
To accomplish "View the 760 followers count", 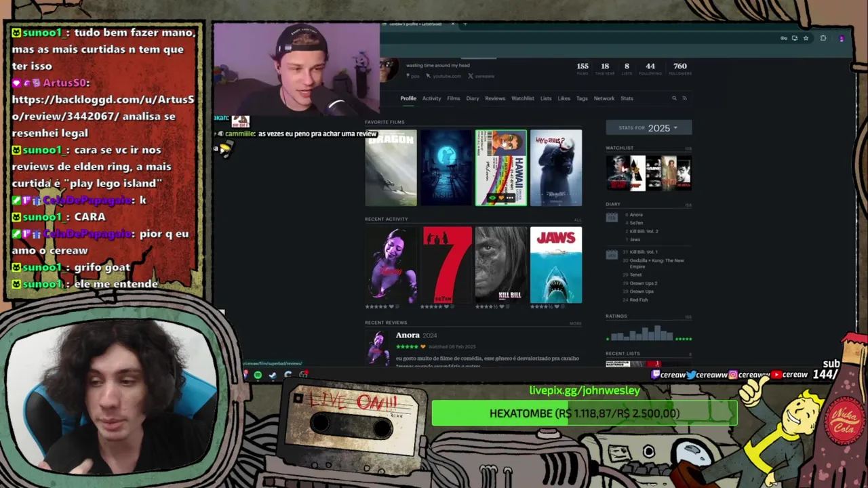I will point(680,68).
